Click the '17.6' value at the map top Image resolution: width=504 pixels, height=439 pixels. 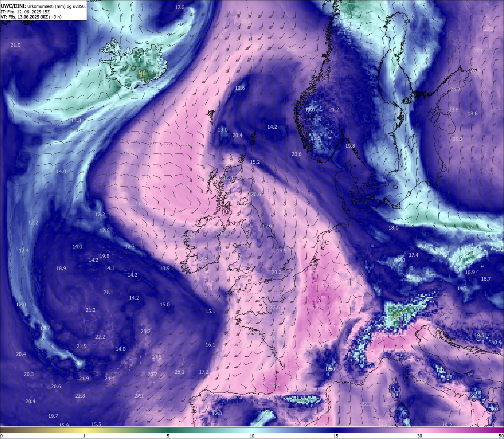[180, 7]
